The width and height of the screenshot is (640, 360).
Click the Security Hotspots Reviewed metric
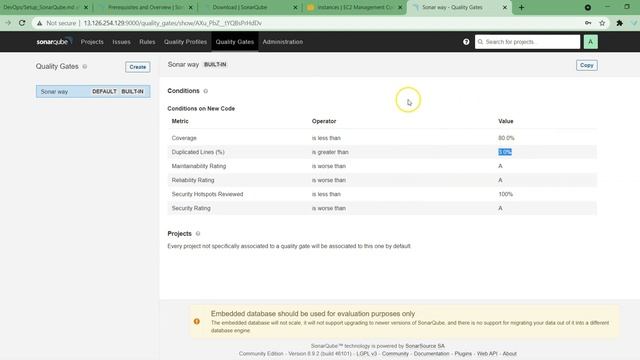point(207,194)
